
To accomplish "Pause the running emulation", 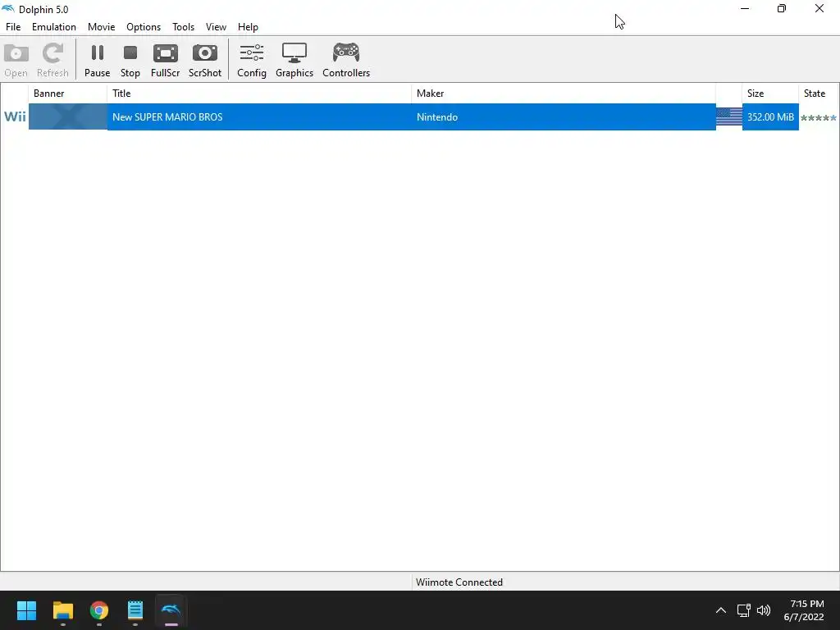I will pos(97,60).
